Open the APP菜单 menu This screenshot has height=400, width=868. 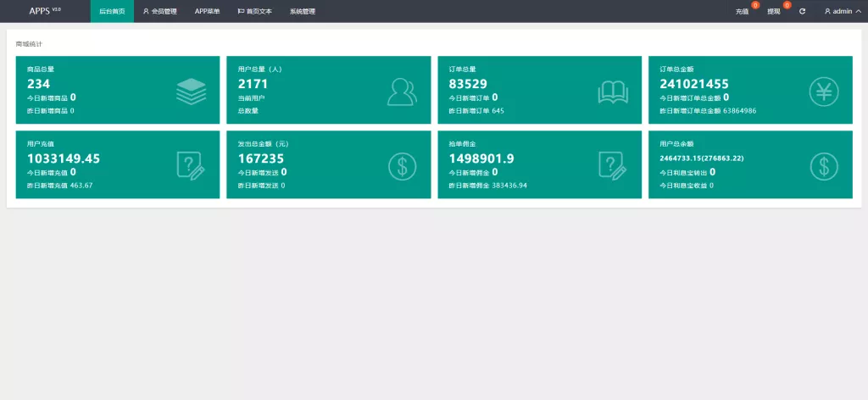[x=207, y=12]
